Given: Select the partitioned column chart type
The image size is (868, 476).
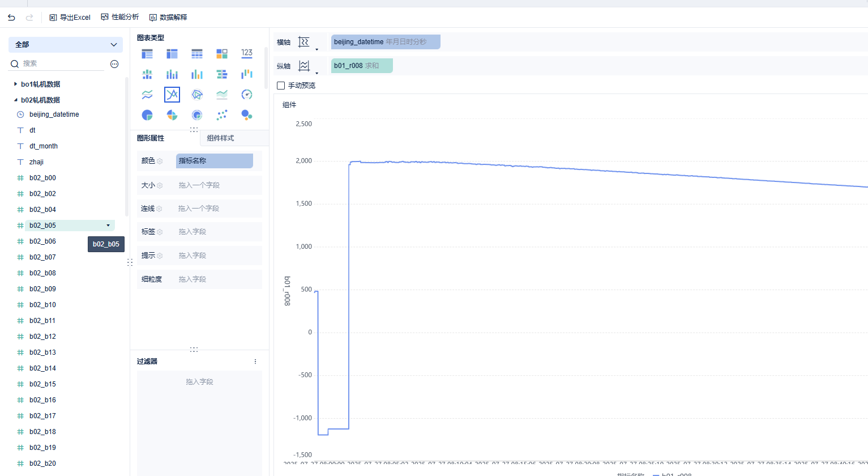Looking at the screenshot, I should click(x=147, y=74).
